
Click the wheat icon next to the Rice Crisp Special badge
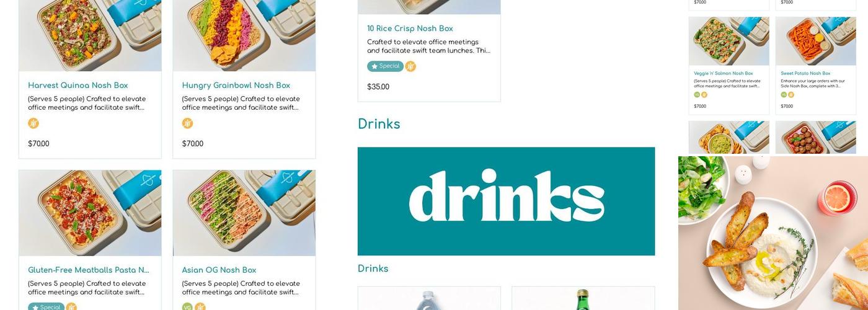[x=410, y=66]
